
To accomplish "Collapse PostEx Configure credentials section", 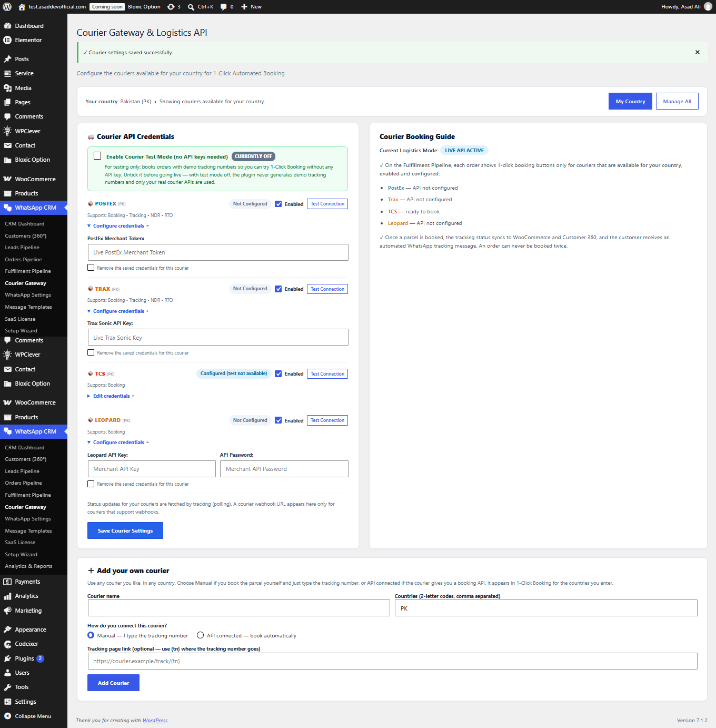I will [118, 226].
